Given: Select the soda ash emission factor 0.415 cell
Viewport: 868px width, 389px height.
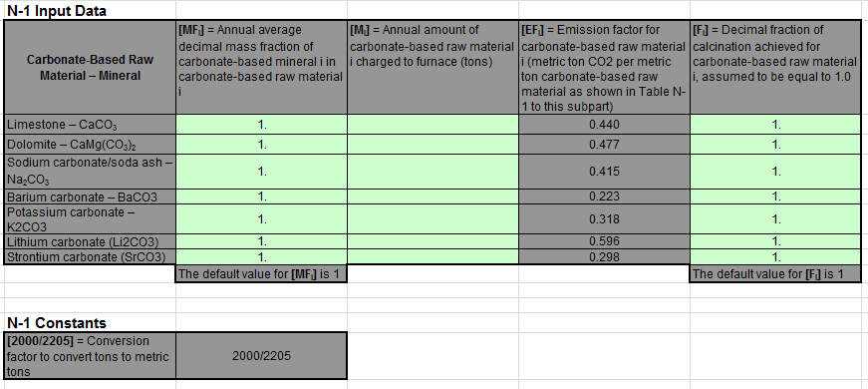Looking at the screenshot, I should tap(604, 172).
